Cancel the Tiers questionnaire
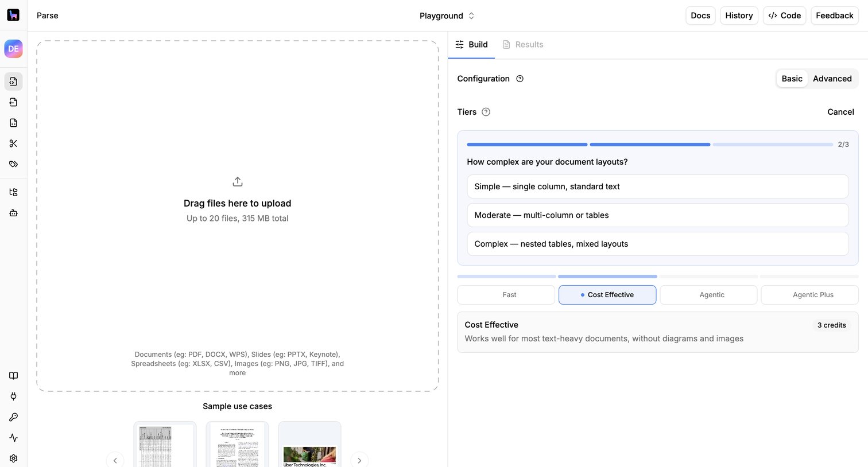Viewport: 868px width, 467px height. click(x=840, y=112)
